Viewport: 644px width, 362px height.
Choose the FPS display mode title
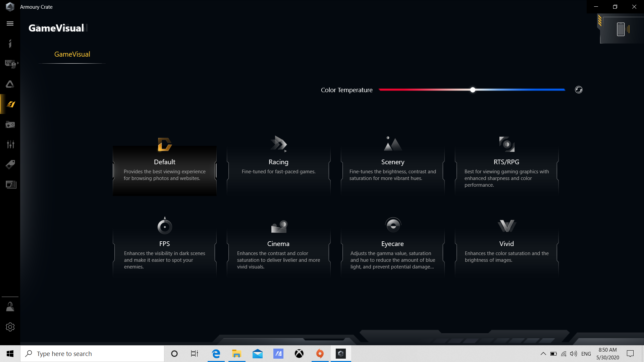pos(164,244)
